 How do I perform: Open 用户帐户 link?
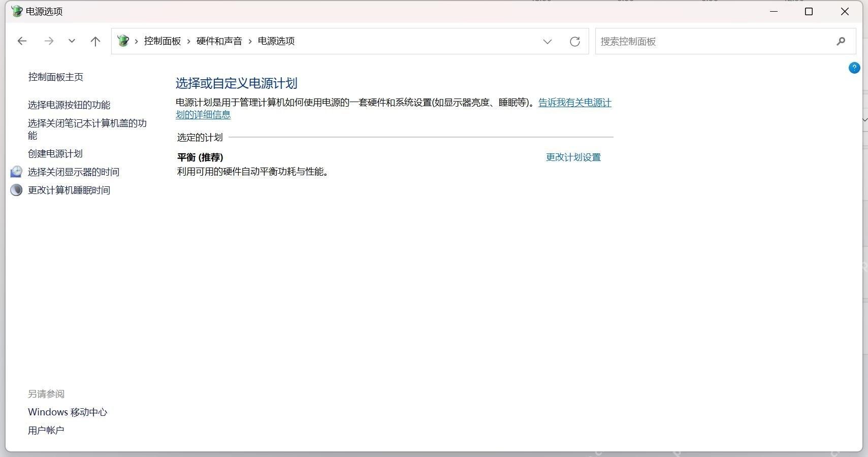46,431
